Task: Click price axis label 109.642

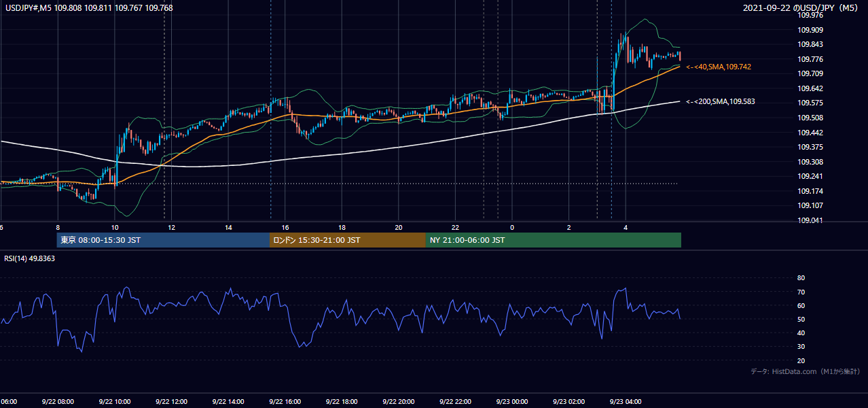Action: point(810,88)
